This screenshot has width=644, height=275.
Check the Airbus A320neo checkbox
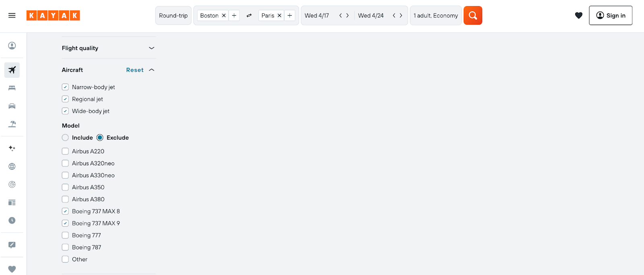point(65,163)
